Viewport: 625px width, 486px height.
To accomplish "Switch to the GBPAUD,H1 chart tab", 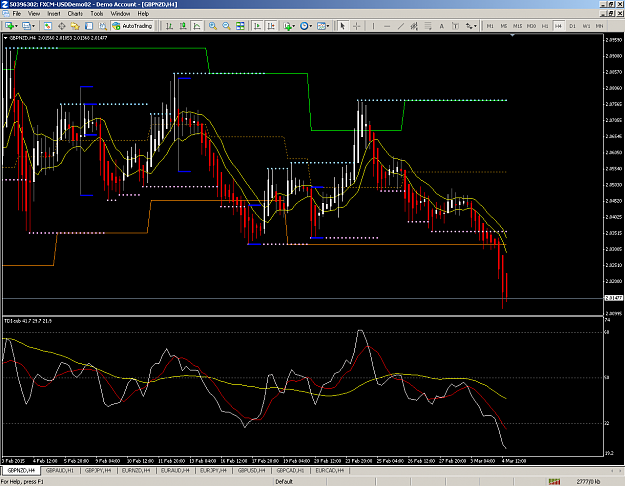I will click(x=59, y=470).
